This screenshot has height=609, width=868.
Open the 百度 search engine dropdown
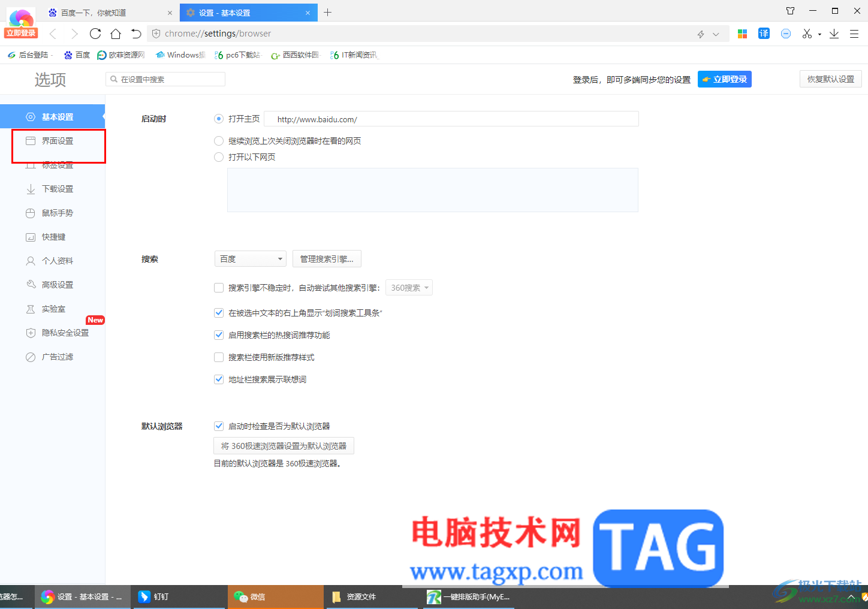(x=251, y=259)
